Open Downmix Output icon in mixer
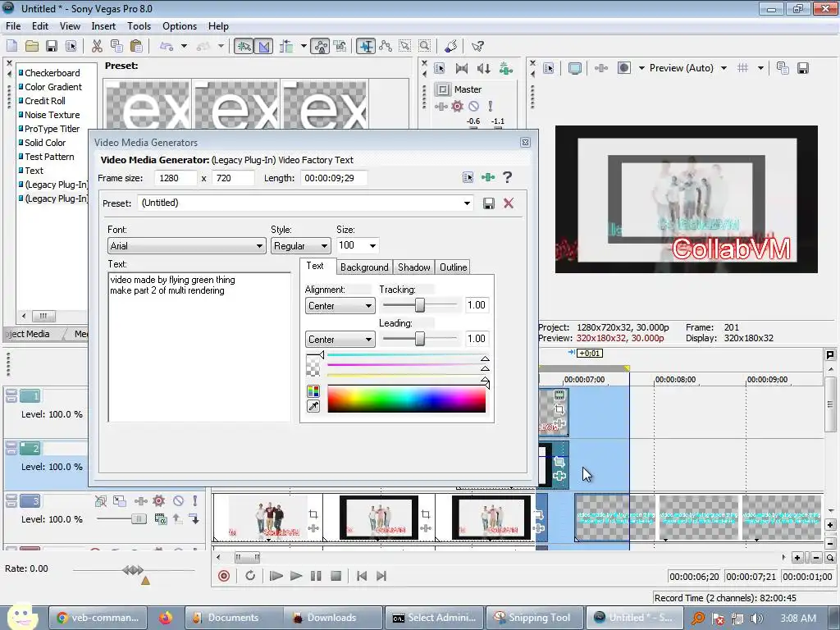 [x=461, y=68]
